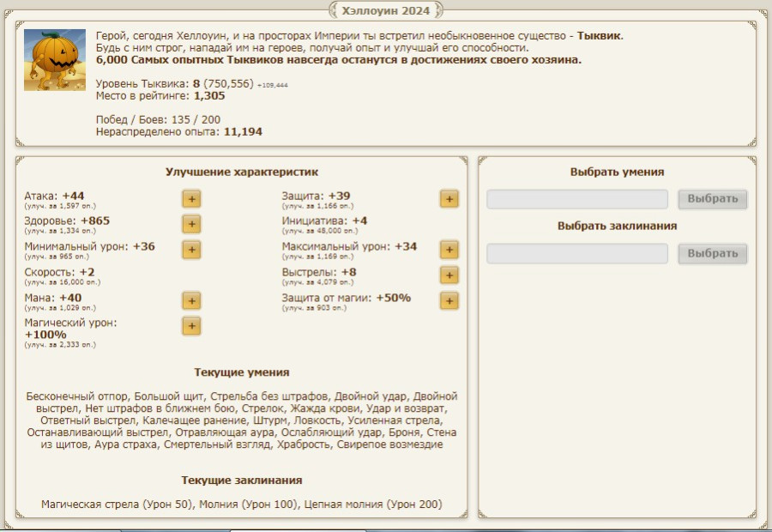Increase Здоровье with its plus button
The image size is (772, 532).
click(x=191, y=225)
